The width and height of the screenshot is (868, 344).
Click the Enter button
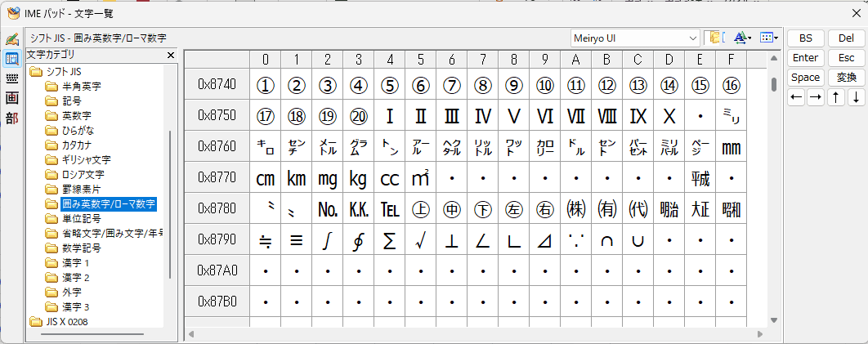pyautogui.click(x=805, y=58)
